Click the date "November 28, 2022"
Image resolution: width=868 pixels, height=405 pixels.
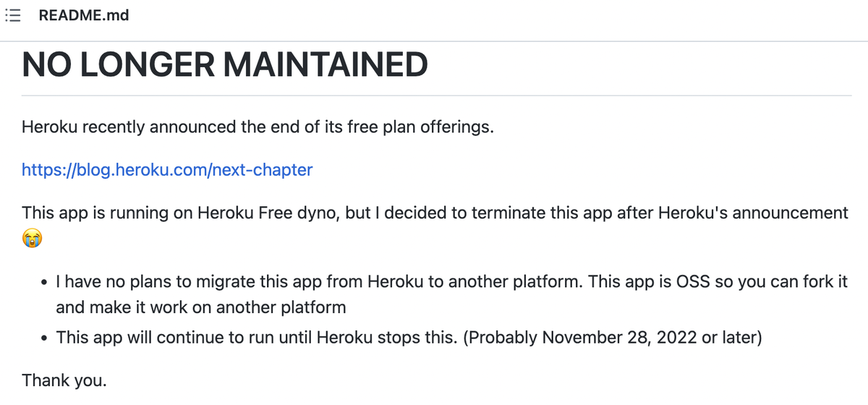(x=620, y=338)
